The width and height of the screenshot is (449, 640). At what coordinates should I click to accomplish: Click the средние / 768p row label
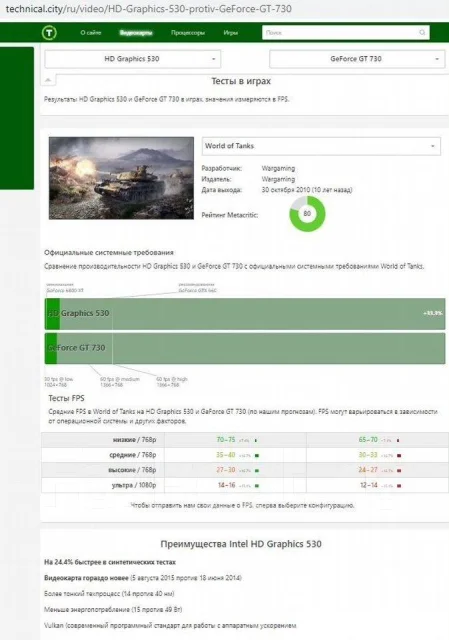[x=133, y=455]
